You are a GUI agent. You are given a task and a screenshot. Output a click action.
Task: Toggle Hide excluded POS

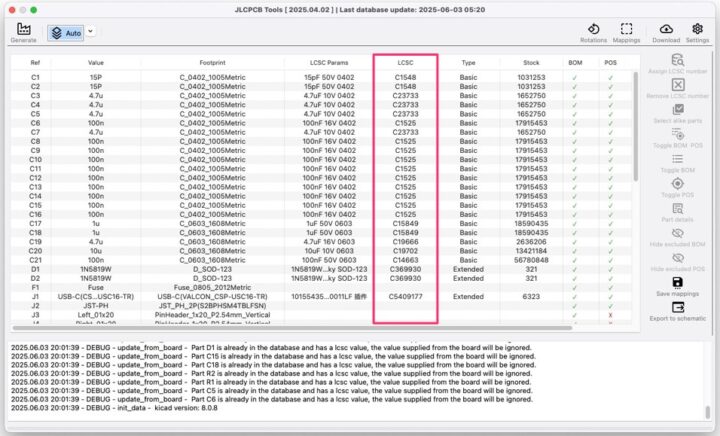tap(678, 258)
